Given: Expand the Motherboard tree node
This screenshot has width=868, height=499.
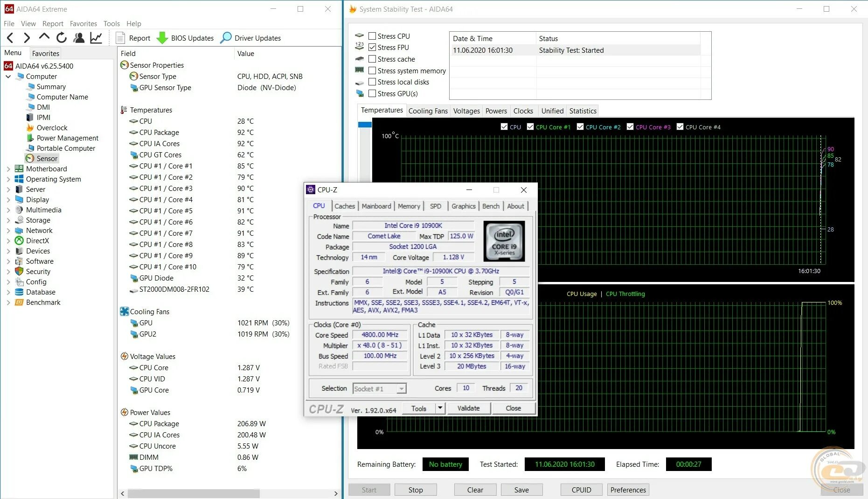Looking at the screenshot, I should 8,169.
